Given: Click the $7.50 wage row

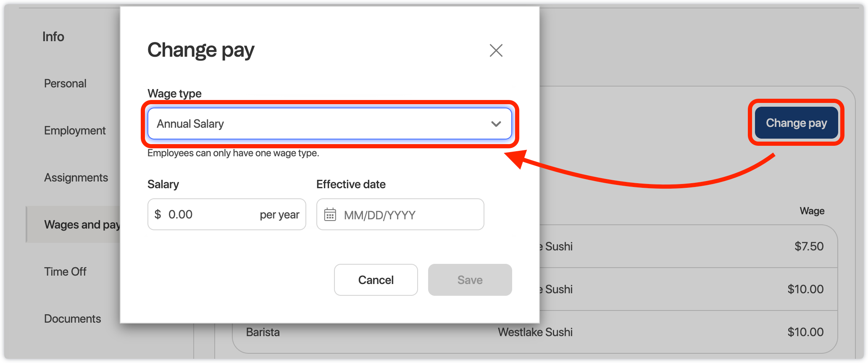Looking at the screenshot, I should pyautogui.click(x=808, y=247).
